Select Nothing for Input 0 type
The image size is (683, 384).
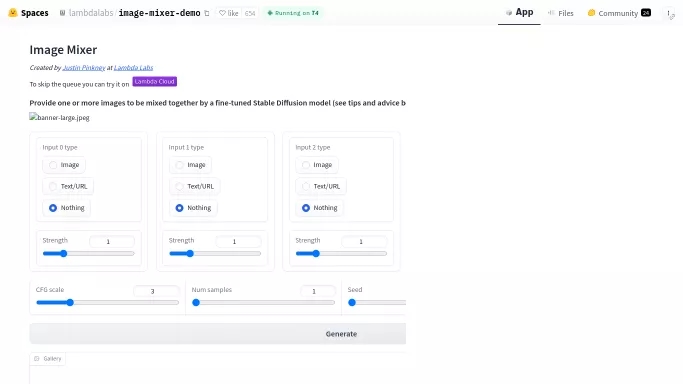click(67, 208)
